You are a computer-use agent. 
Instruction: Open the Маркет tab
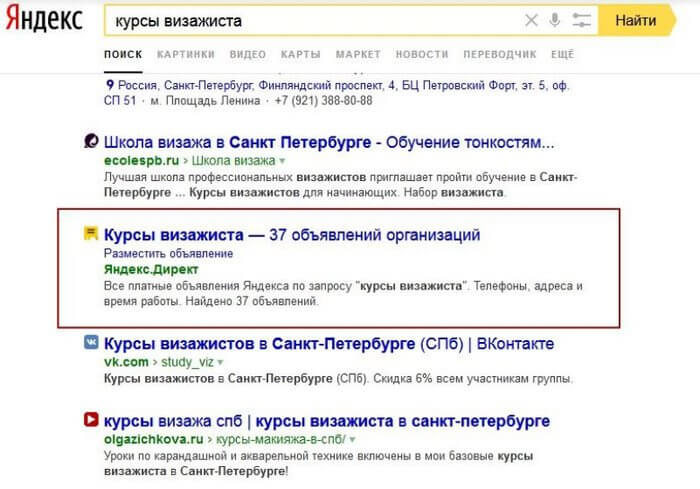coord(358,54)
